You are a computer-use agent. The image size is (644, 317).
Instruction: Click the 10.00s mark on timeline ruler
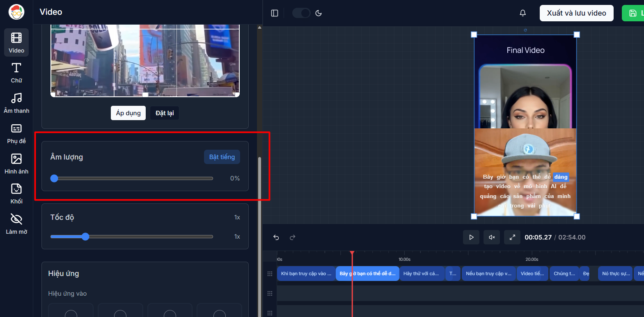(x=405, y=259)
